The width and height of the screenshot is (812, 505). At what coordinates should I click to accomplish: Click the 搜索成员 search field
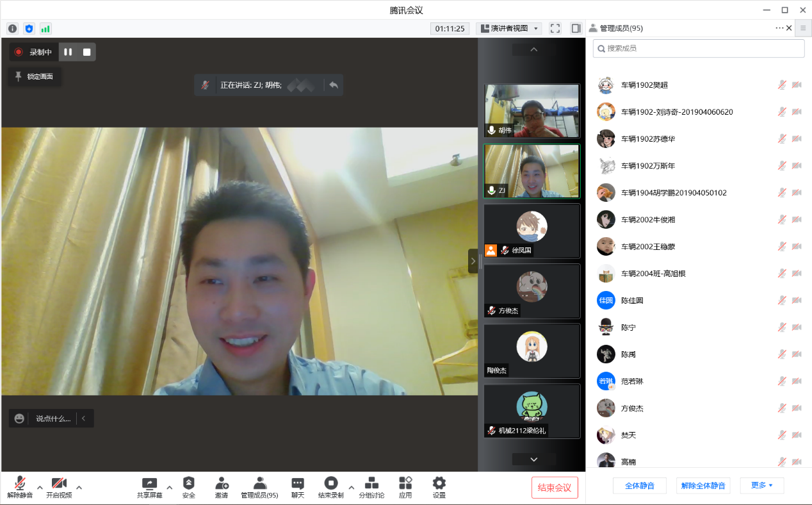pos(698,48)
